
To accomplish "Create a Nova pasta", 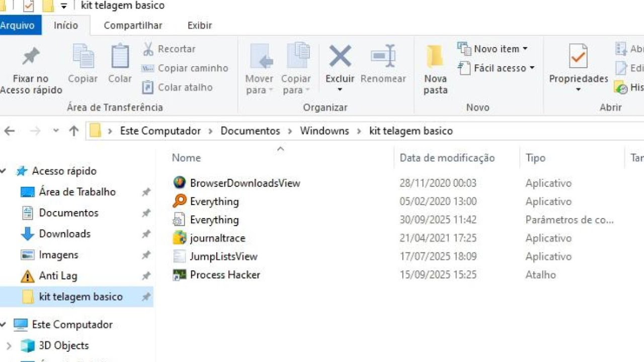I will pyautogui.click(x=435, y=69).
